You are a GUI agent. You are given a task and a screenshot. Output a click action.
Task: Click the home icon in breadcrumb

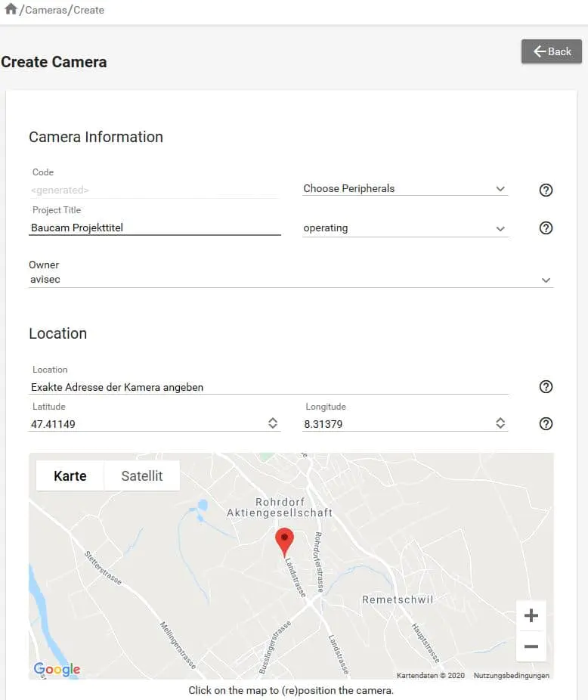[x=11, y=10]
